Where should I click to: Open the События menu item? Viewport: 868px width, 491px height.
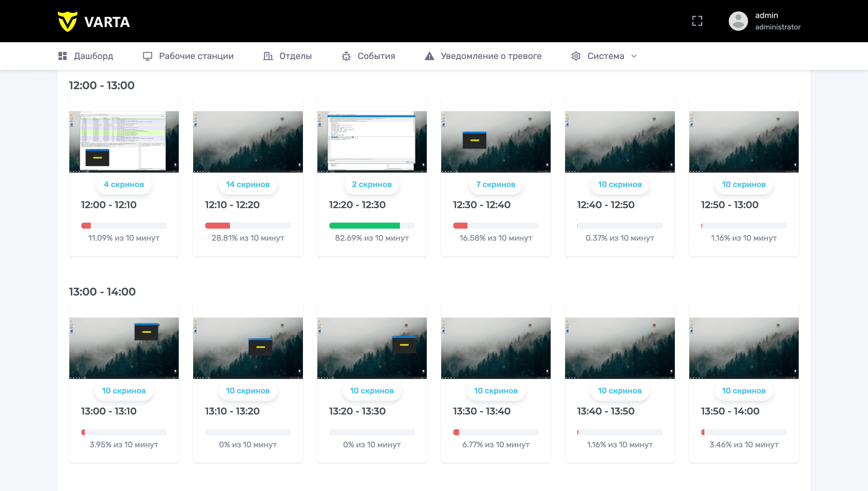[376, 56]
